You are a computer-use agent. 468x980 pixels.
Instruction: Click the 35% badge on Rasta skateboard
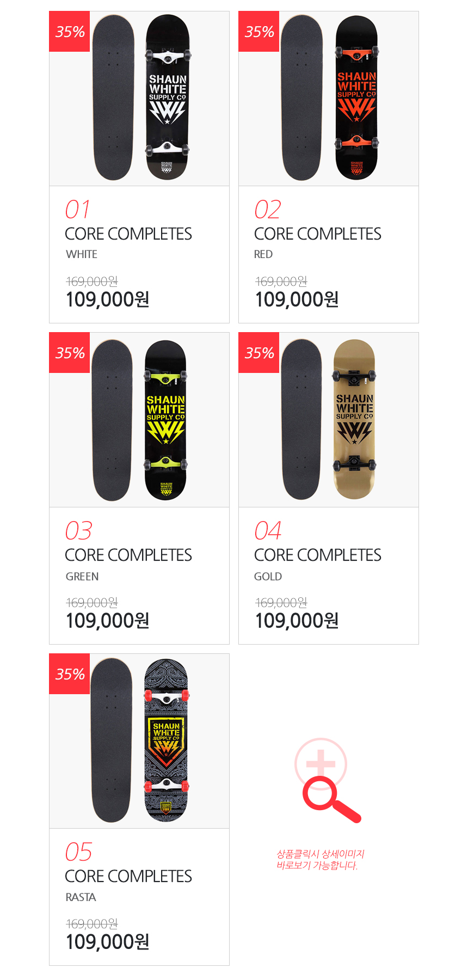click(x=70, y=674)
